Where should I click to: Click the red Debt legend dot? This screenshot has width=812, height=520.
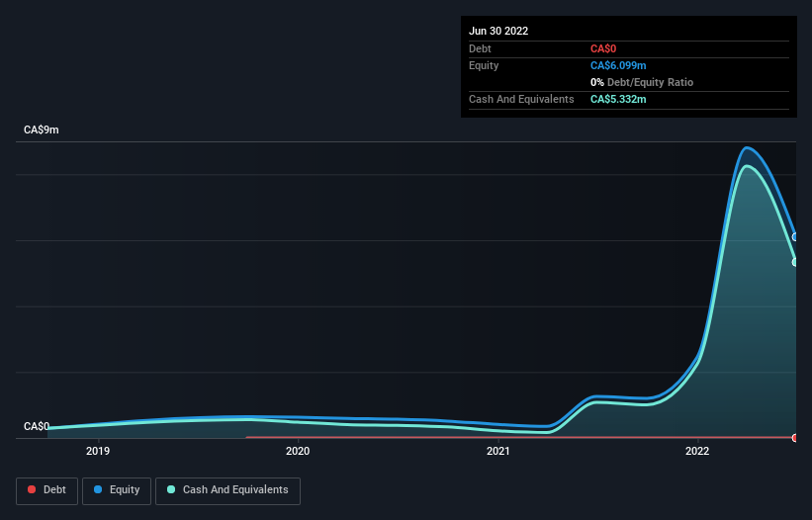(32, 489)
